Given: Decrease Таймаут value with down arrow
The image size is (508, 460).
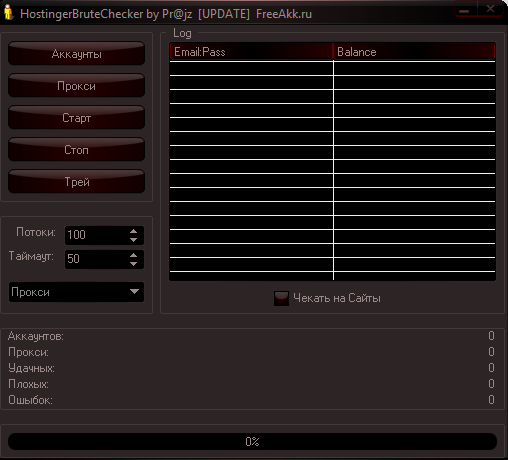Looking at the screenshot, I should coord(134,264).
